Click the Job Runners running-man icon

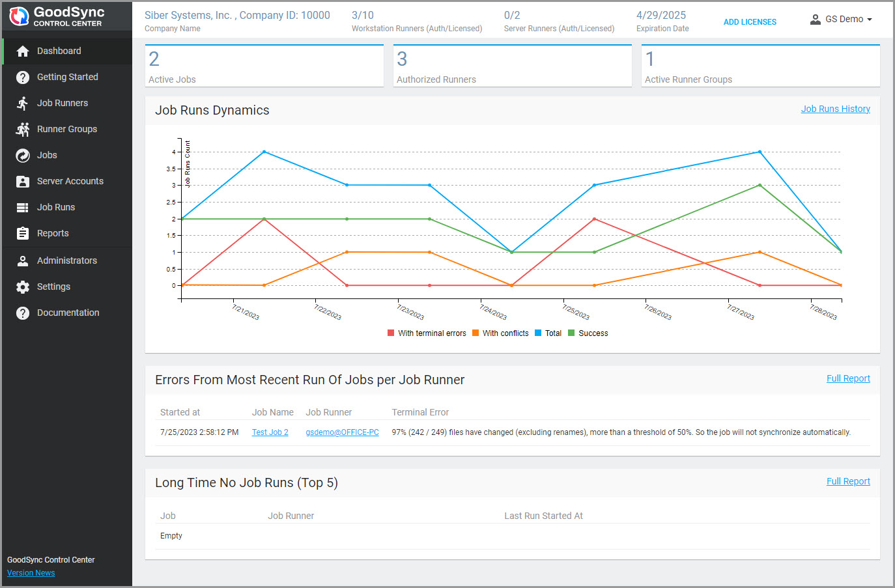click(23, 104)
